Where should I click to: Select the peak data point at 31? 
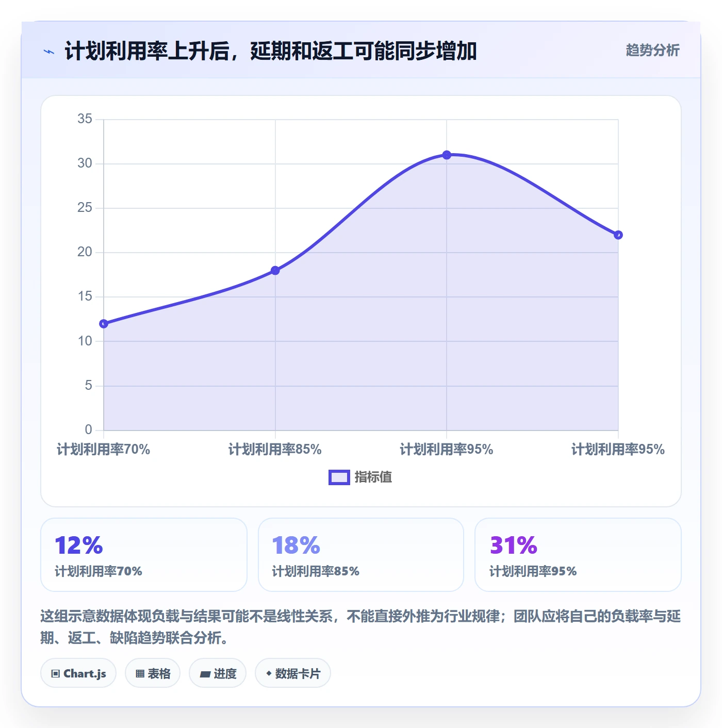pyautogui.click(x=447, y=155)
